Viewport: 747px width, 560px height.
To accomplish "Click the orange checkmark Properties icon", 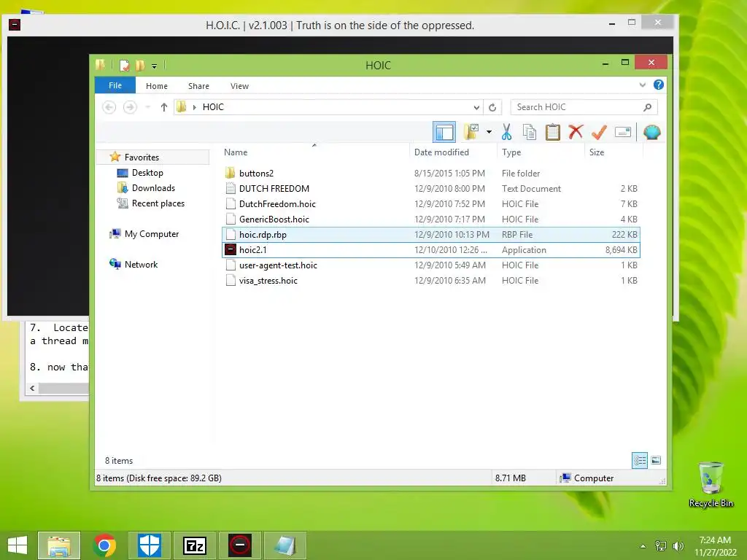I will (600, 132).
